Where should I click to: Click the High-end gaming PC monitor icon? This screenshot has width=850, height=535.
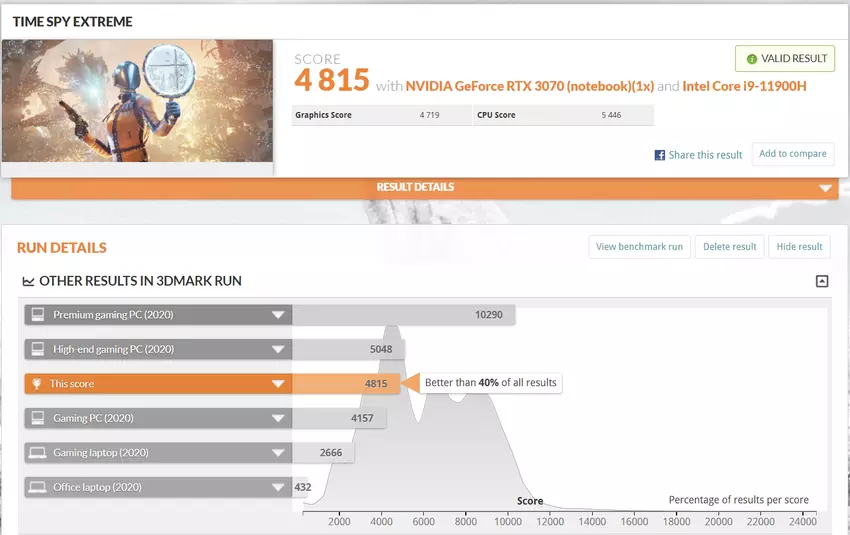coord(38,349)
